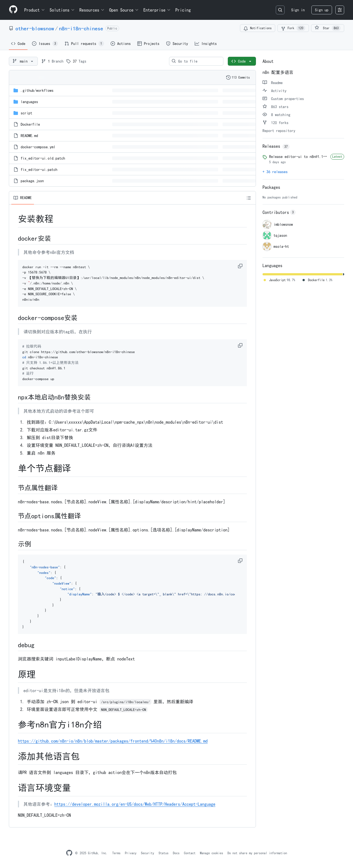
Task: Focus the Go to file input
Action: [196, 61]
